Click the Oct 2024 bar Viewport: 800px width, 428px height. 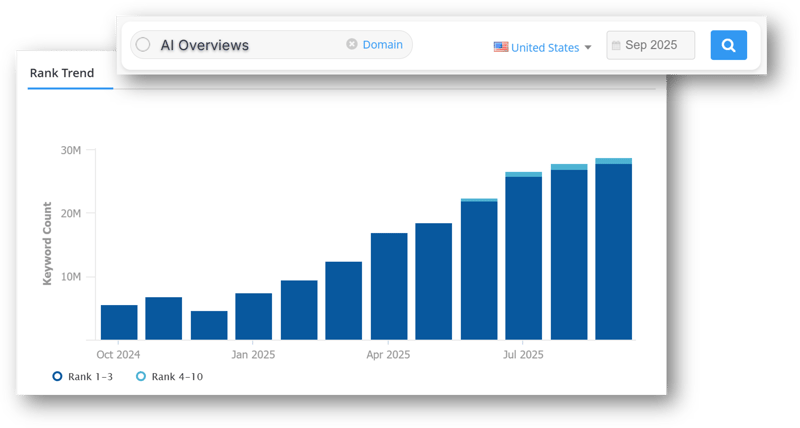119,322
